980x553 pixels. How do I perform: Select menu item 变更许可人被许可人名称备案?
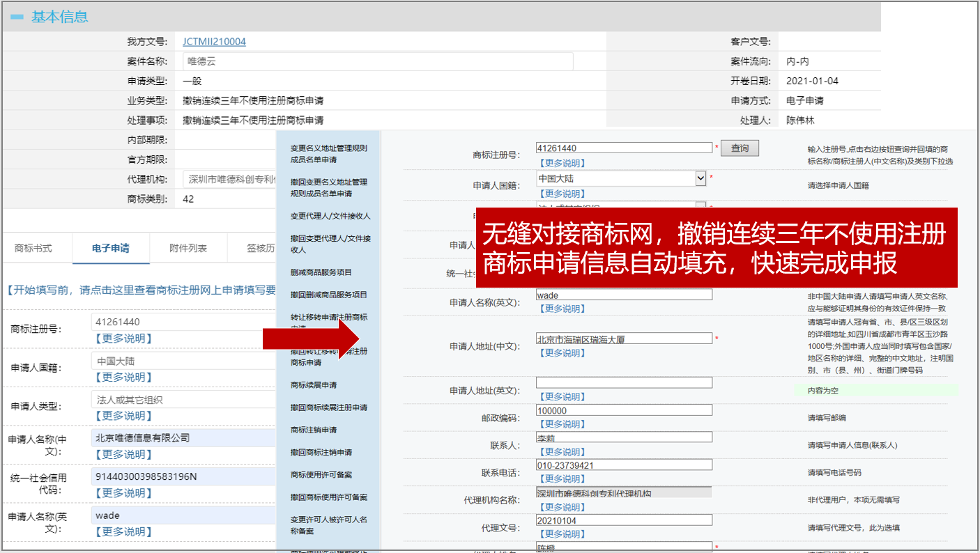(329, 525)
